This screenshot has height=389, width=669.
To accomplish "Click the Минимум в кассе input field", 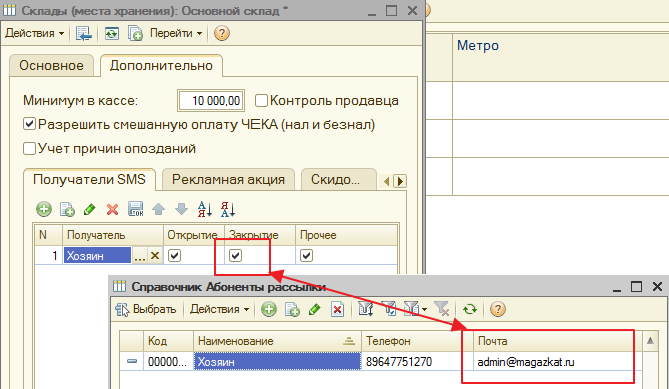I will tap(211, 101).
